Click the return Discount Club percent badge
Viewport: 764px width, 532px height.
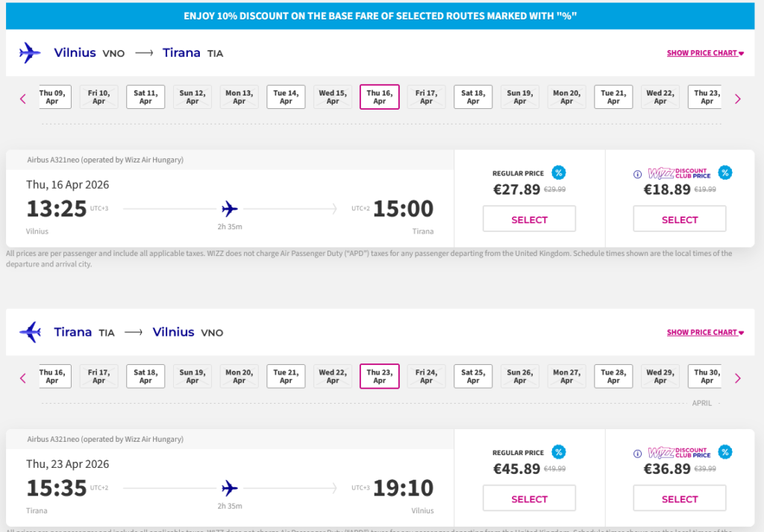pyautogui.click(x=724, y=452)
